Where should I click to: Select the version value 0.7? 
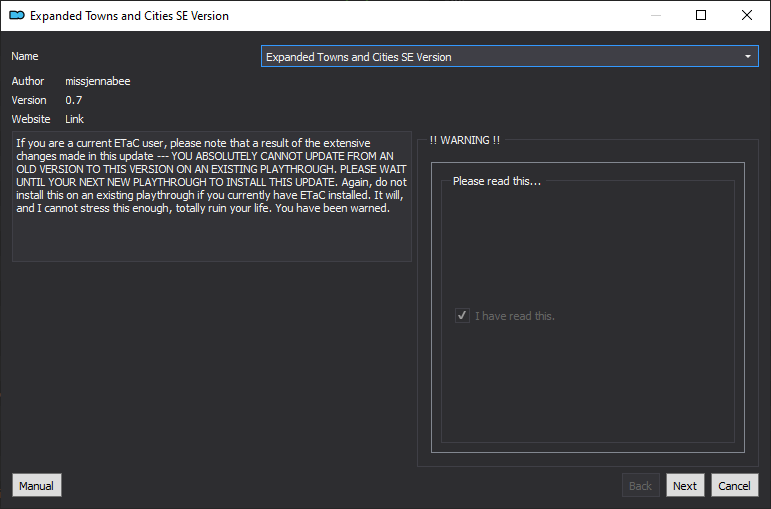[74, 100]
